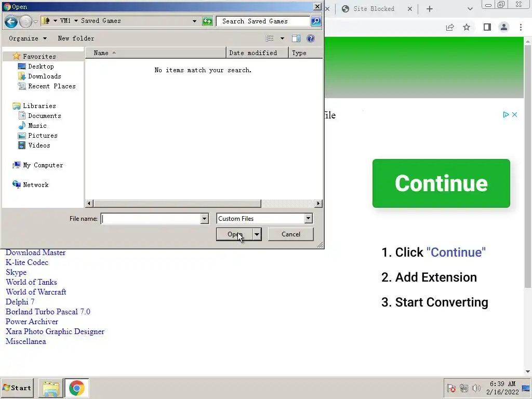This screenshot has width=532, height=399.
Task: Click the Start button on taskbar
Action: (17, 388)
